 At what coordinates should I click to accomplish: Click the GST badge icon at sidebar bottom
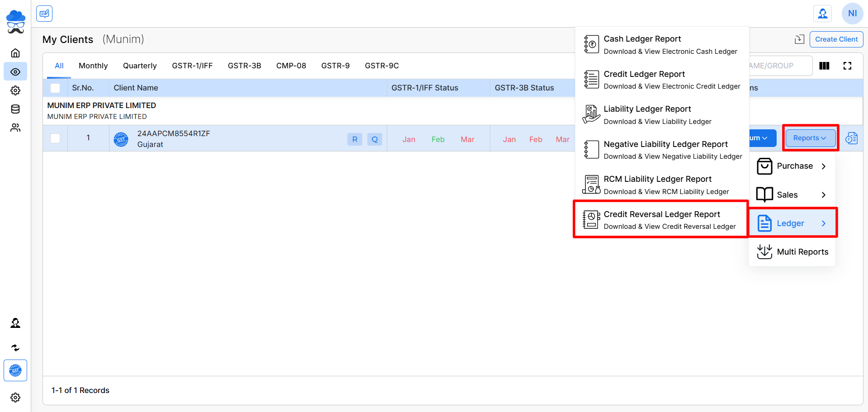coord(15,370)
